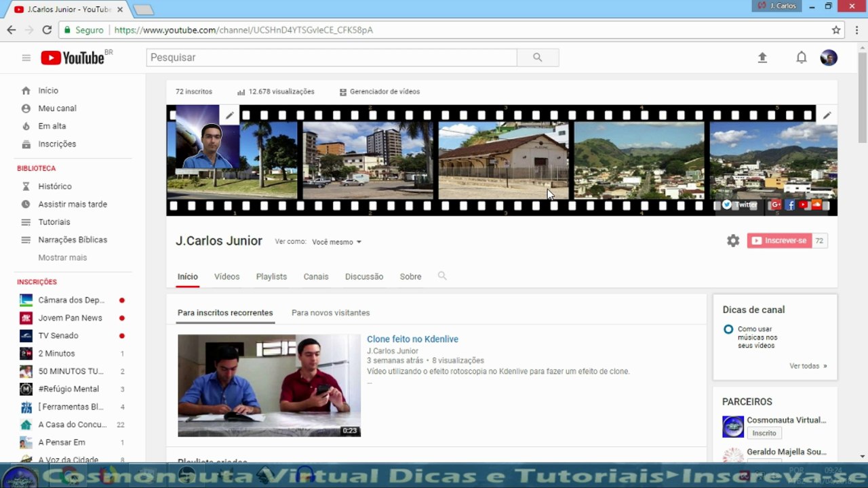Click the playlist icon beside Narrações Bíblicas

coord(26,240)
